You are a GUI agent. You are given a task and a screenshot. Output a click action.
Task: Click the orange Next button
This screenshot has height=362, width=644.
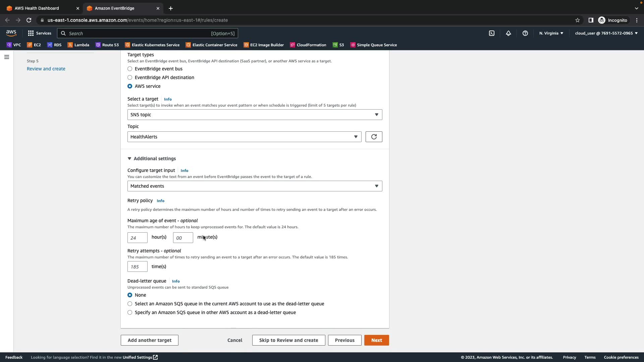pyautogui.click(x=376, y=340)
